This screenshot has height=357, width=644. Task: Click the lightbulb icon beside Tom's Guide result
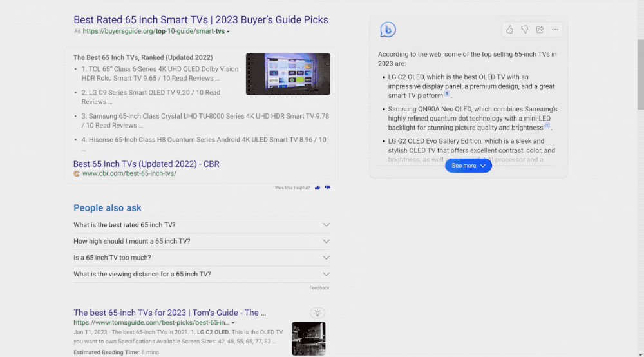coord(317,313)
